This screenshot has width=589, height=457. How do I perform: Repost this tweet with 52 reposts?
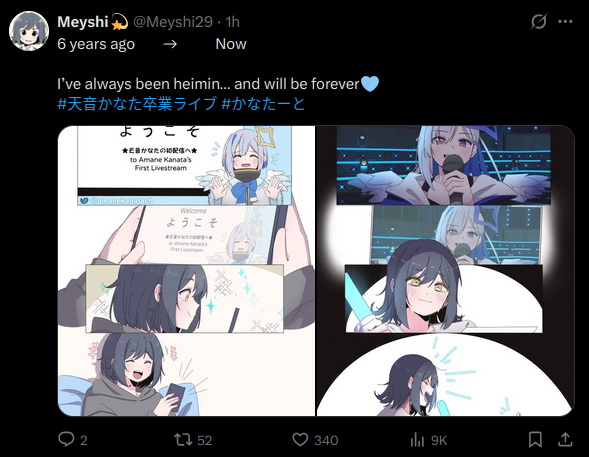(183, 440)
